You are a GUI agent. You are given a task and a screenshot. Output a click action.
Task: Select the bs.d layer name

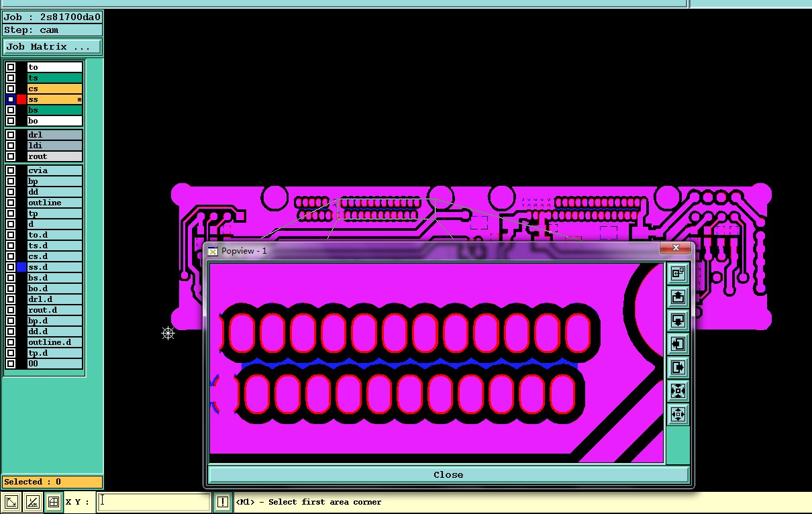[55, 278]
